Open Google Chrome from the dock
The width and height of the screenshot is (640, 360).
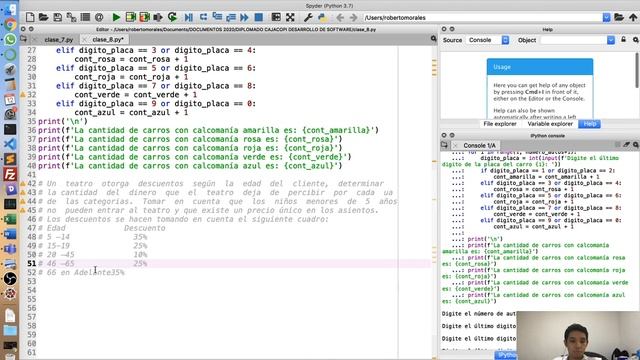(10, 25)
